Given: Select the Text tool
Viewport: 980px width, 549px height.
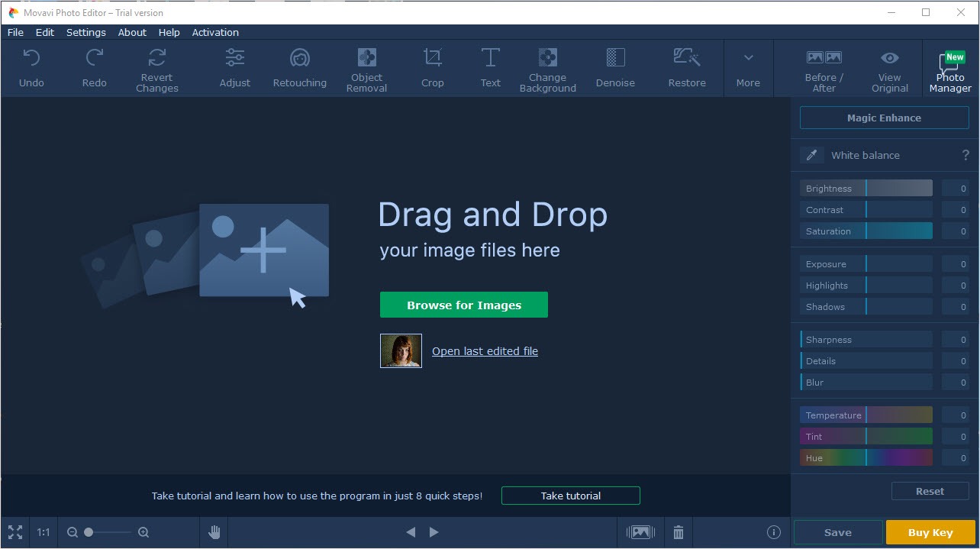Looking at the screenshot, I should (x=491, y=69).
